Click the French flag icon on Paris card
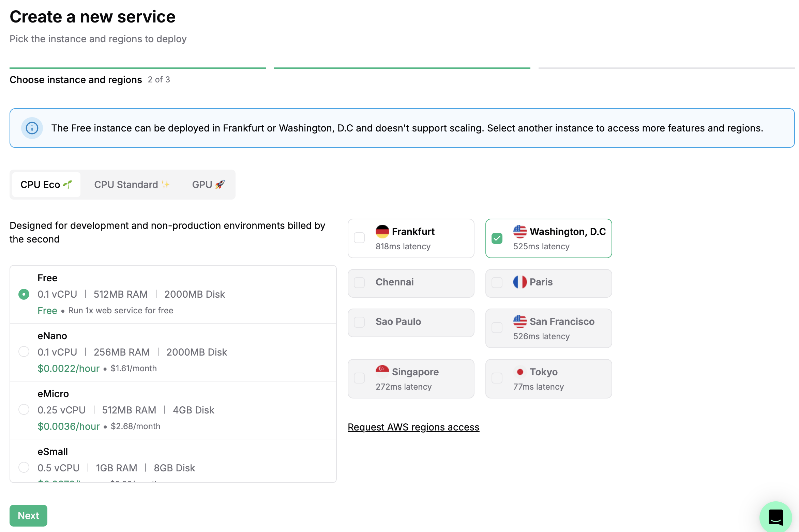 point(520,282)
